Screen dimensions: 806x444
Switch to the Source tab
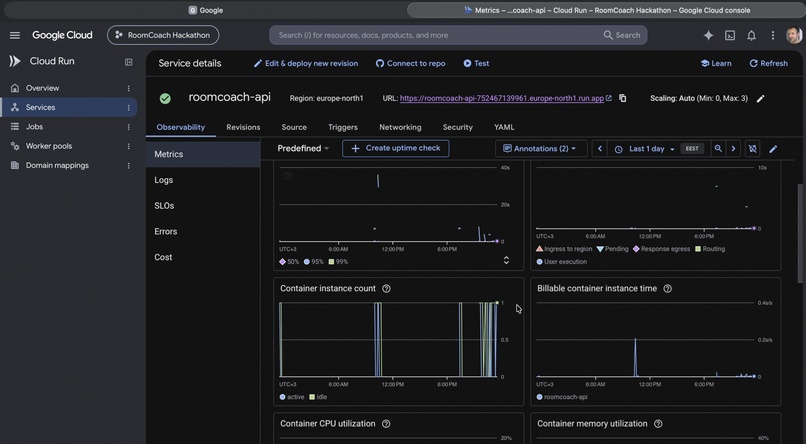(x=294, y=127)
